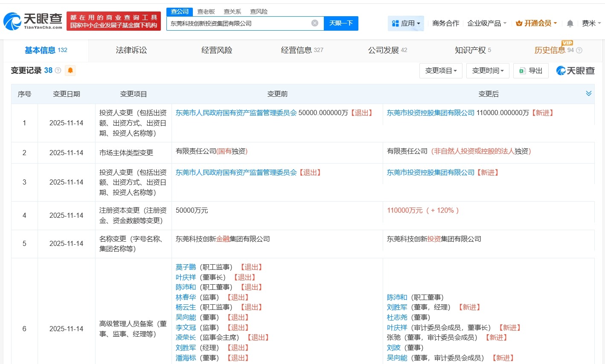Open 陈沛和's personal profile link
The height and width of the screenshot is (364, 605).
coord(397,297)
